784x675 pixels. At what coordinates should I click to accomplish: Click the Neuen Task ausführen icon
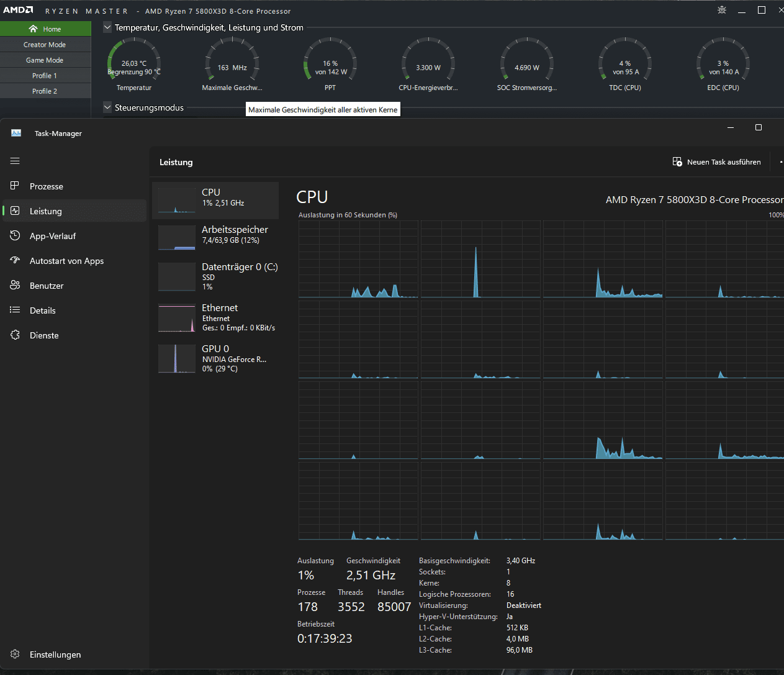click(x=677, y=161)
